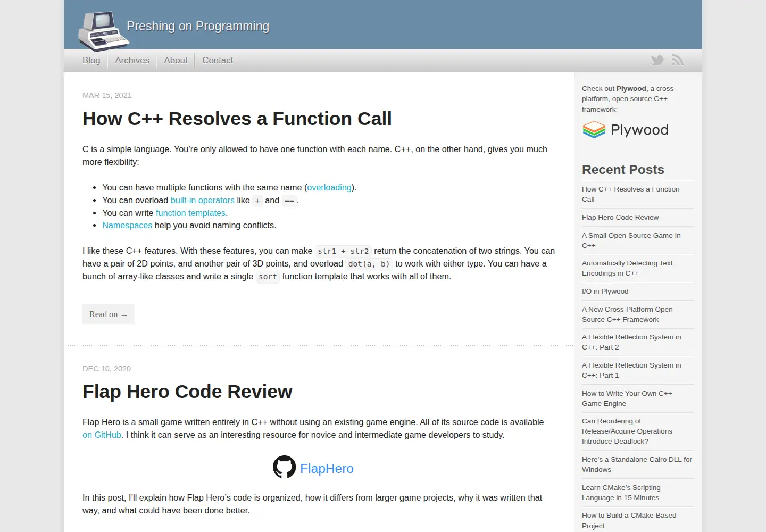Open the FlapHero repository link
Image resolution: width=766 pixels, height=532 pixels.
tap(327, 468)
